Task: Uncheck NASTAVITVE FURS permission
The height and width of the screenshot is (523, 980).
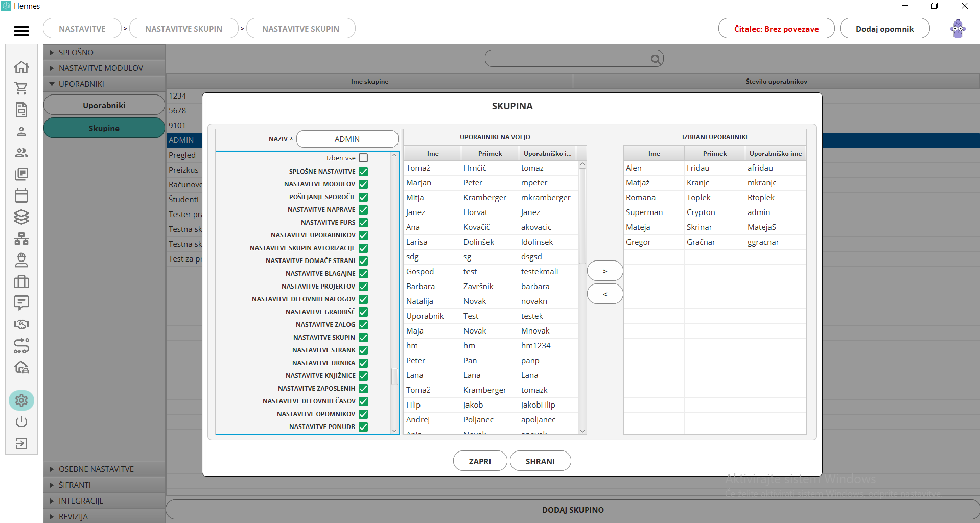Action: pyautogui.click(x=363, y=222)
